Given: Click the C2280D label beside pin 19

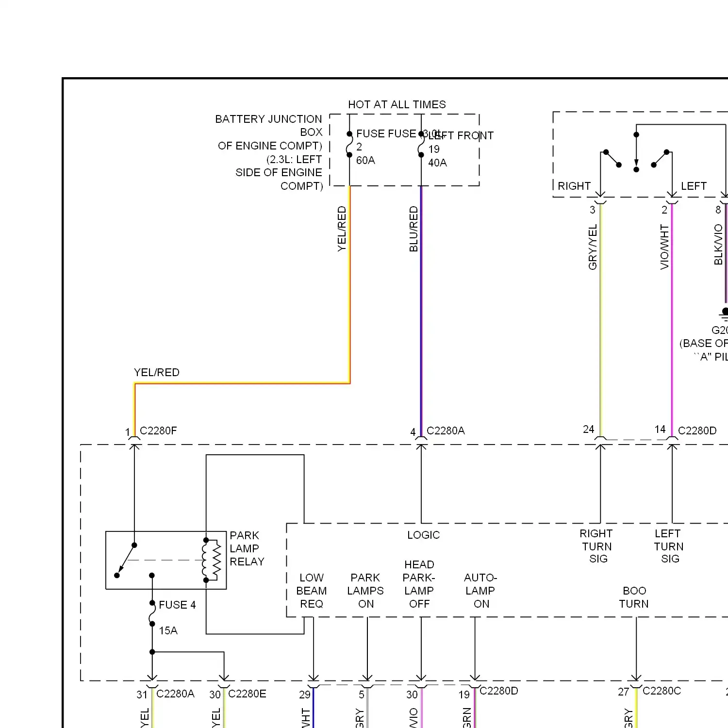Looking at the screenshot, I should 499,691.
